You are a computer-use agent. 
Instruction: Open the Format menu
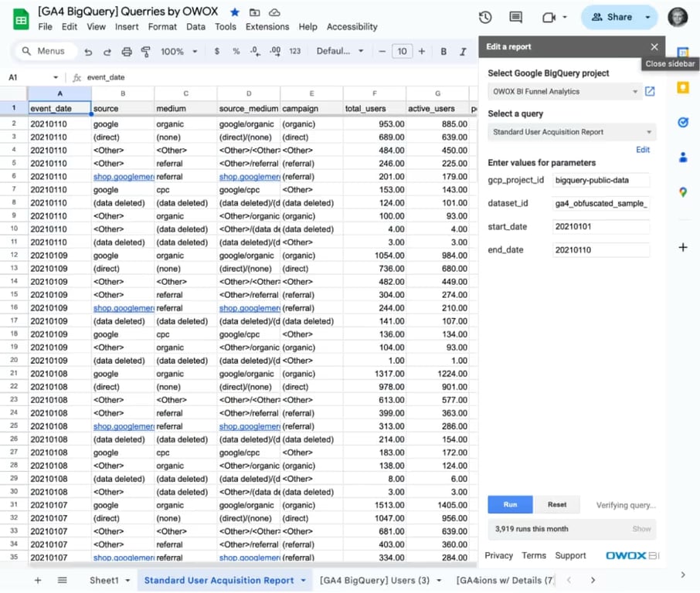162,27
